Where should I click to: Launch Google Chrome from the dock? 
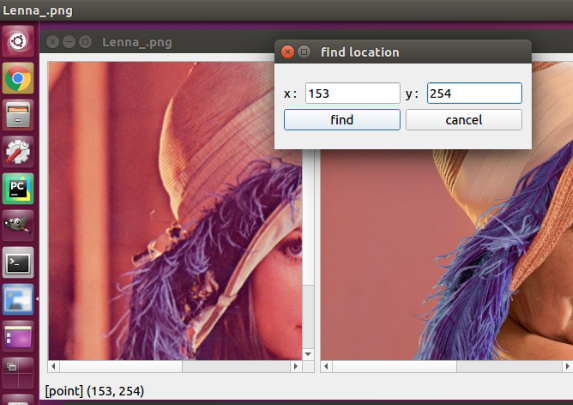coord(18,78)
